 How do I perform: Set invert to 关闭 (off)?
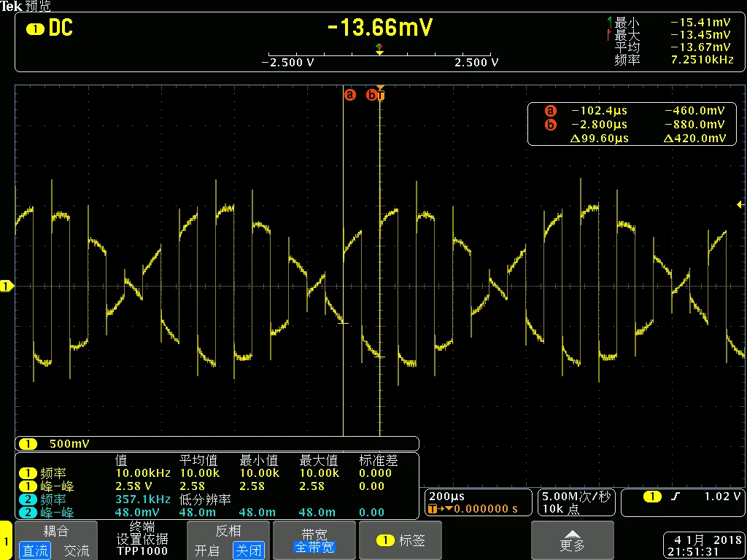pyautogui.click(x=248, y=551)
